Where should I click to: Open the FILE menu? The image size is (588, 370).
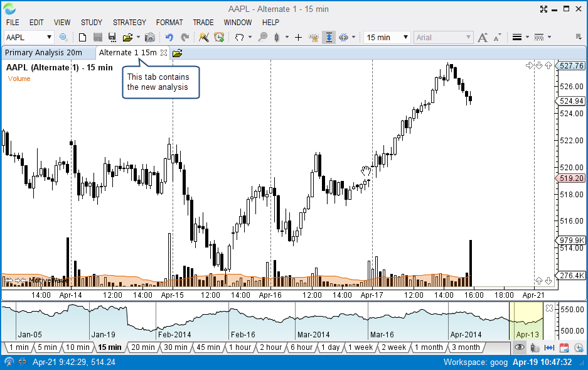13,23
